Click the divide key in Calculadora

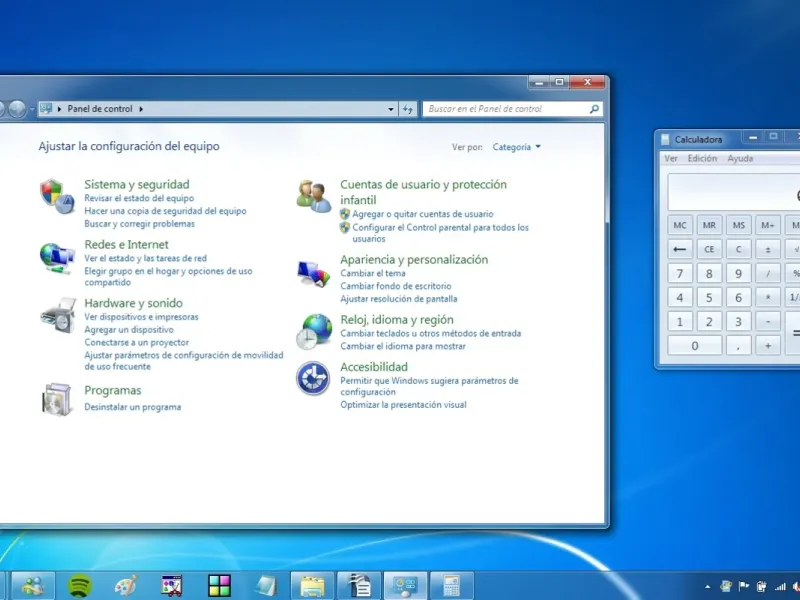(x=768, y=273)
